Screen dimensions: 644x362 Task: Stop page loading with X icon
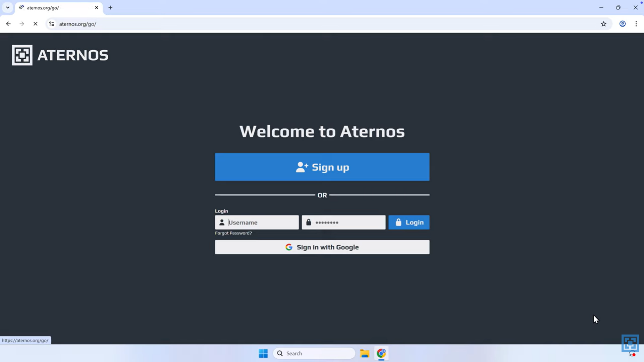coord(36,24)
